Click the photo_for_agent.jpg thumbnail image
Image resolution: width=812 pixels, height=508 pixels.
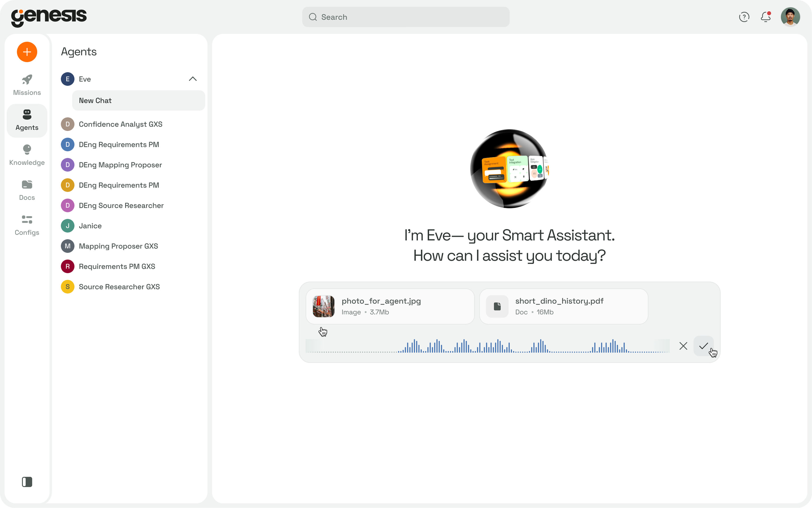tap(323, 306)
